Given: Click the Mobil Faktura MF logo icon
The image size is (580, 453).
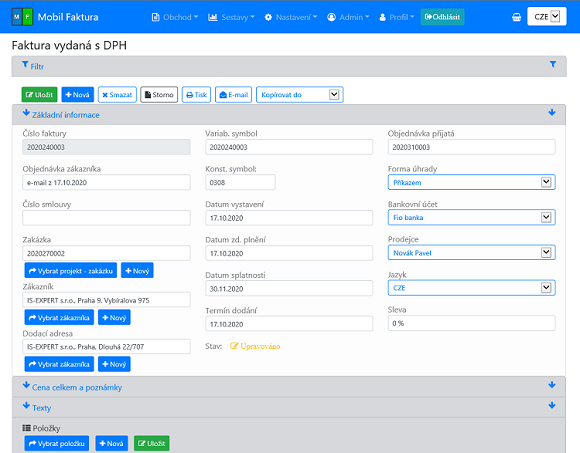Looking at the screenshot, I should 22,17.
